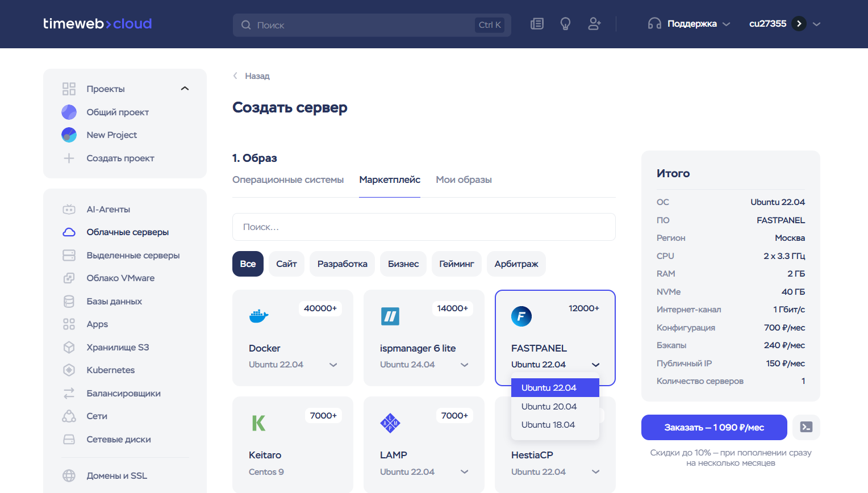The image size is (868, 493).
Task: Switch to the Операционные системы tab
Action: point(288,179)
